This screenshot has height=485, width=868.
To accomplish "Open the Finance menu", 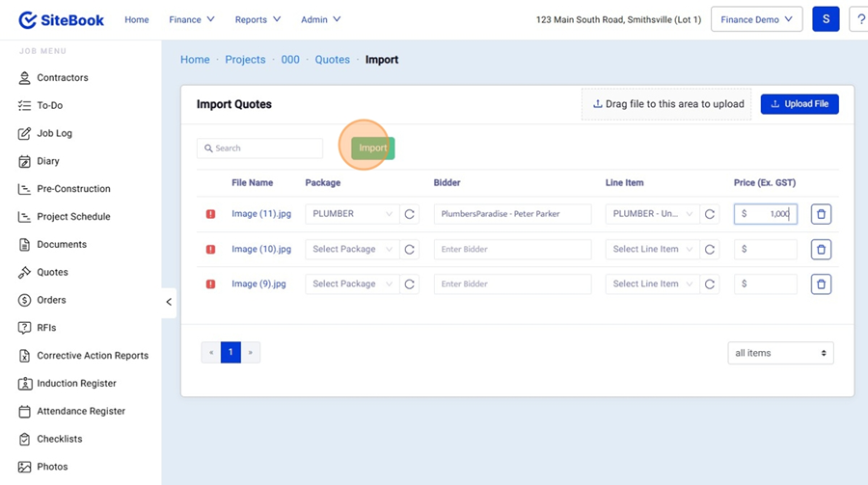I will [x=191, y=19].
